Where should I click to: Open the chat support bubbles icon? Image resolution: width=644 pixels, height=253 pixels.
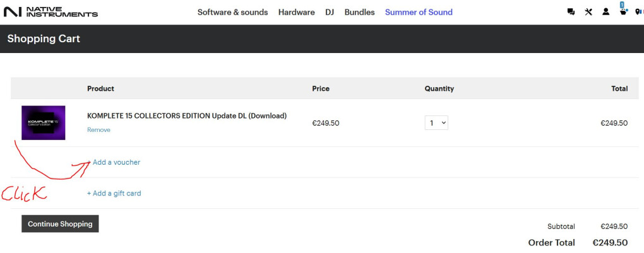(x=571, y=12)
